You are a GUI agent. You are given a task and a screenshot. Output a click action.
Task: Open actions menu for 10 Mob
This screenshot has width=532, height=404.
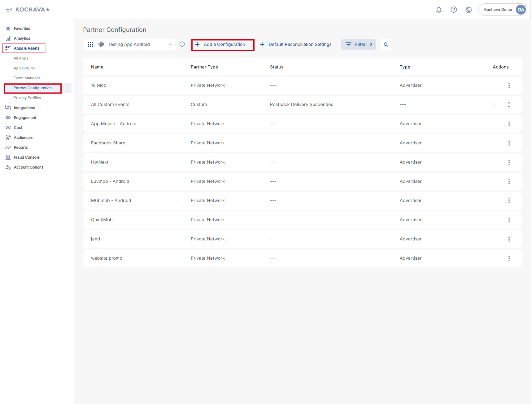[x=509, y=86]
